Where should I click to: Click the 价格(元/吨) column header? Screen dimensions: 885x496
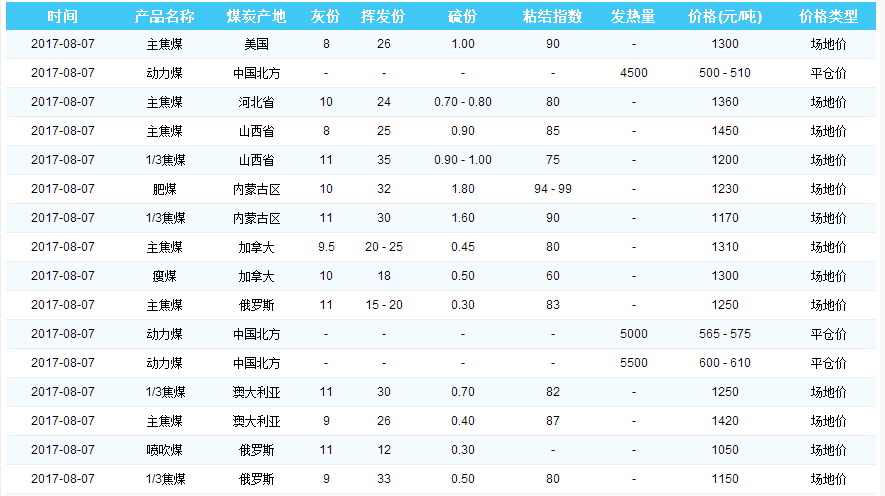point(725,17)
